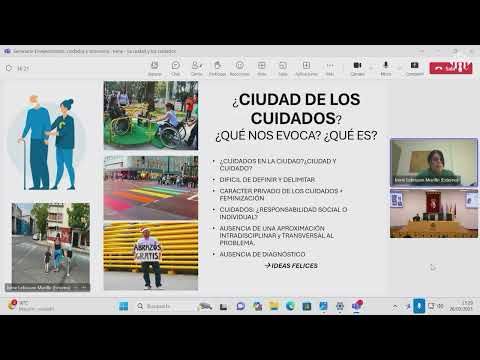Switch to the Teams app on the taskbar
480x360 pixels.
357,306
